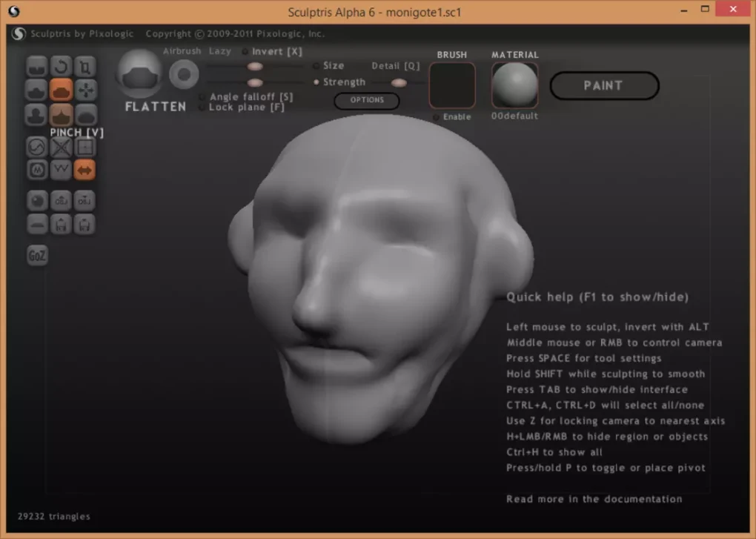This screenshot has height=539, width=756.
Task: Select the Inflate brush tool
Action: pyautogui.click(x=37, y=114)
